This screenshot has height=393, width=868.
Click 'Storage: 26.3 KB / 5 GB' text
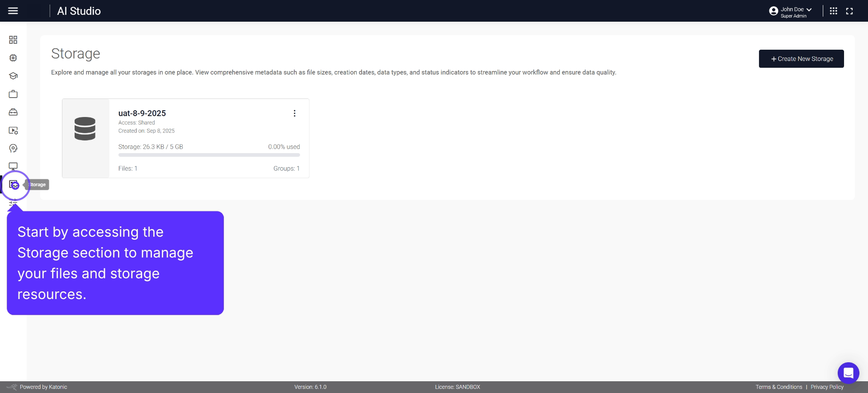point(151,147)
